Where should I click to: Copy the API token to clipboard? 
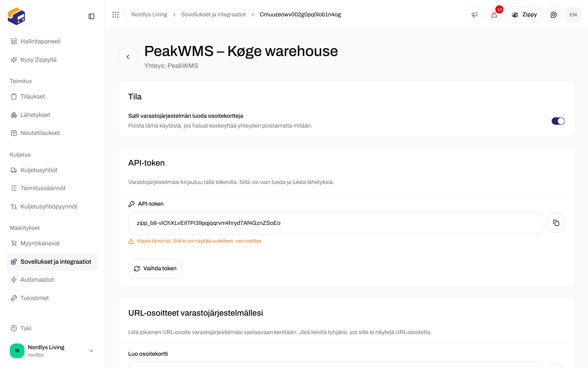point(556,223)
